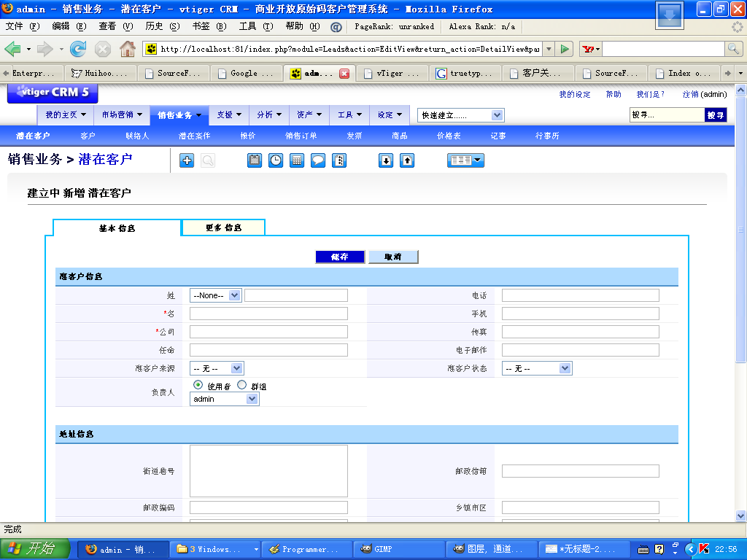Viewport: 747px width, 560px height.
Task: Click the export leads up-arrow icon
Action: coord(407,160)
